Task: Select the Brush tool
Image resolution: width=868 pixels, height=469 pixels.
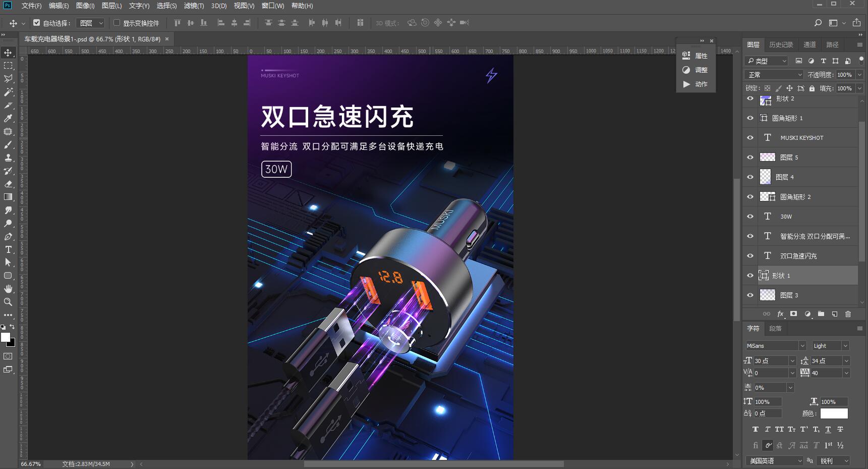Action: [x=8, y=144]
